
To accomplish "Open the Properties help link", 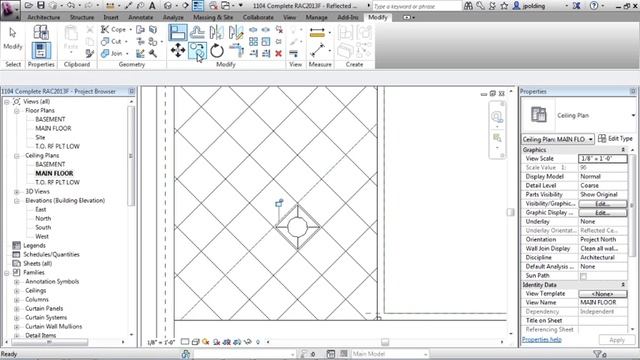I will [542, 340].
